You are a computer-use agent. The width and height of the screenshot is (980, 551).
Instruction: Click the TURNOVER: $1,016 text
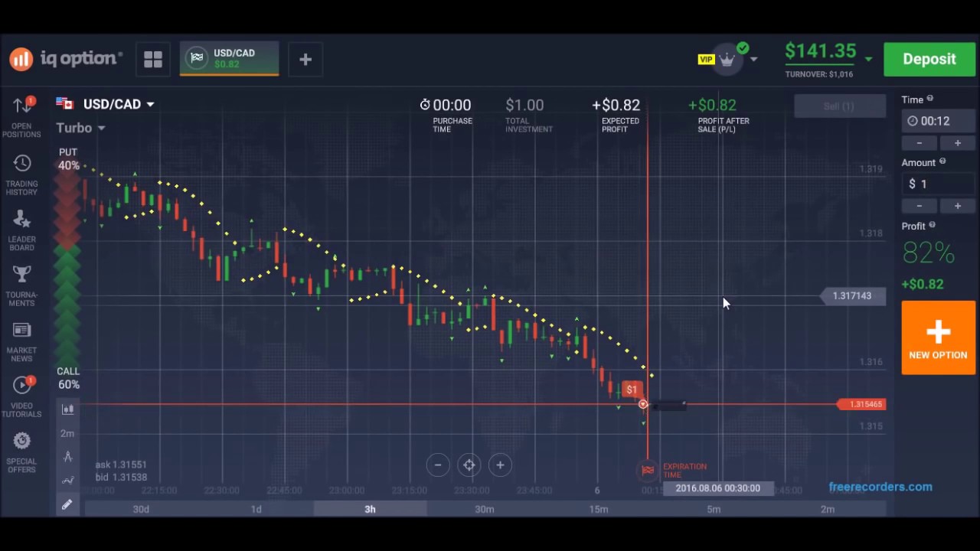(x=818, y=74)
